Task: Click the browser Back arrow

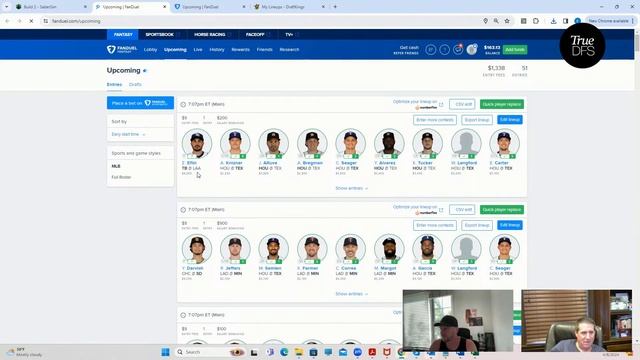Action: (x=7, y=21)
